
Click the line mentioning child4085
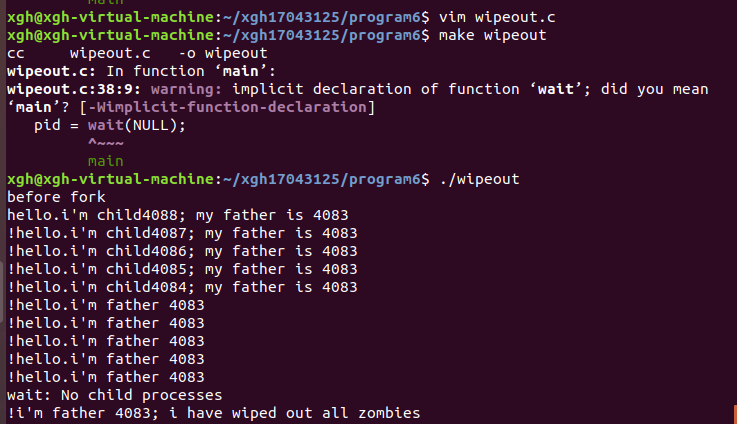[x=182, y=269]
